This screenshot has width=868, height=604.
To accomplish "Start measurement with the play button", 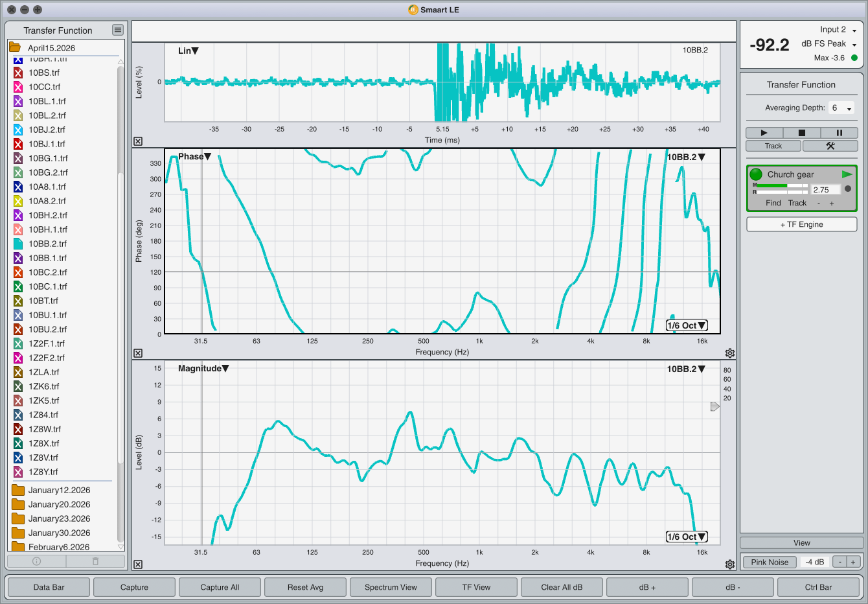I will [x=764, y=133].
